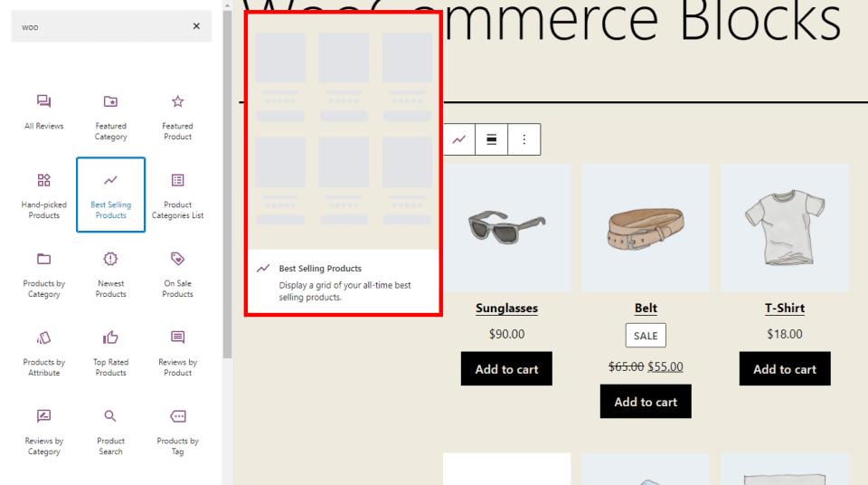Image resolution: width=868 pixels, height=485 pixels.
Task: Insert the On Sale Products block
Action: click(x=177, y=273)
